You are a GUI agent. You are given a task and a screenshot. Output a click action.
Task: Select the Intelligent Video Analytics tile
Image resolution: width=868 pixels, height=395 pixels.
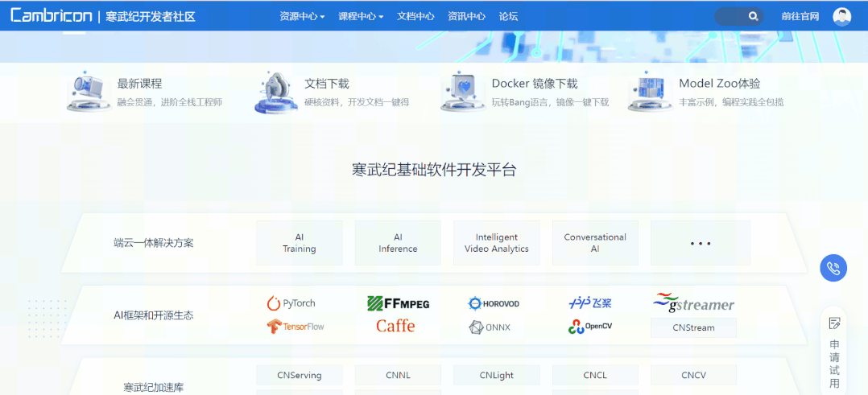pyautogui.click(x=497, y=243)
